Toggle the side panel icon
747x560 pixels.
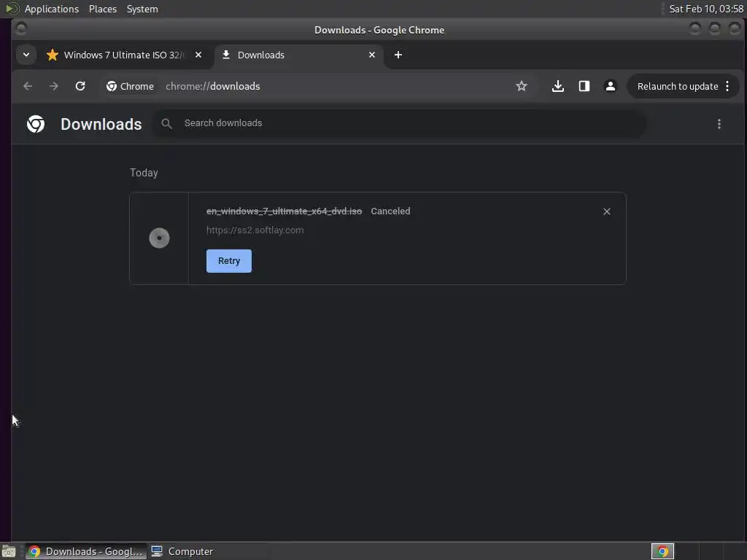pos(584,86)
